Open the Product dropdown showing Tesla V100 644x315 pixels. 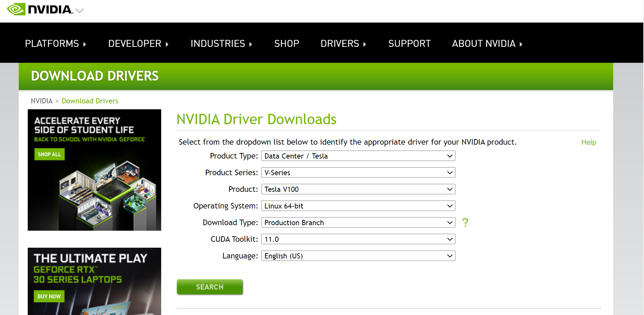[358, 189]
